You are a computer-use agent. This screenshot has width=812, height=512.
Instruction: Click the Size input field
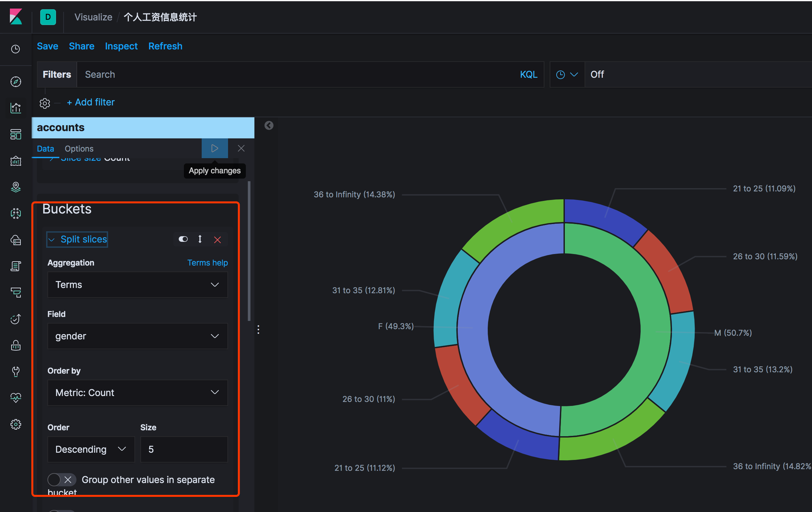click(x=183, y=449)
